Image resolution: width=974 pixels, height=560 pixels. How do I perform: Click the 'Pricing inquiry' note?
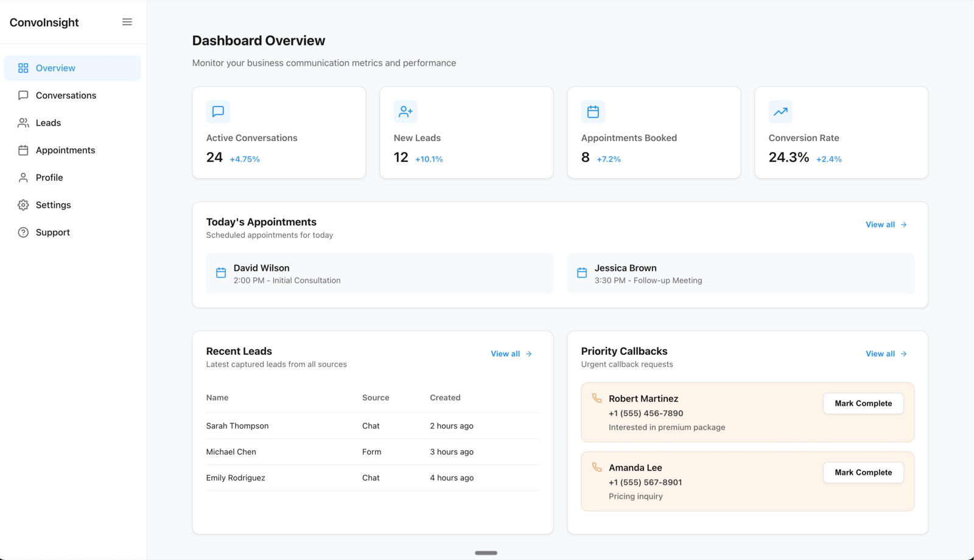coord(636,497)
